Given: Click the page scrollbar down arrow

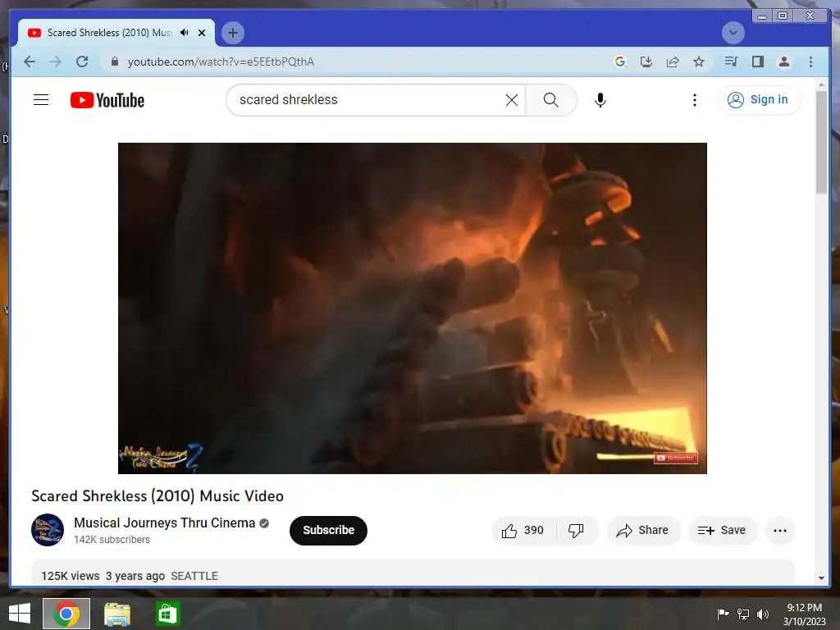Looking at the screenshot, I should coord(821,578).
